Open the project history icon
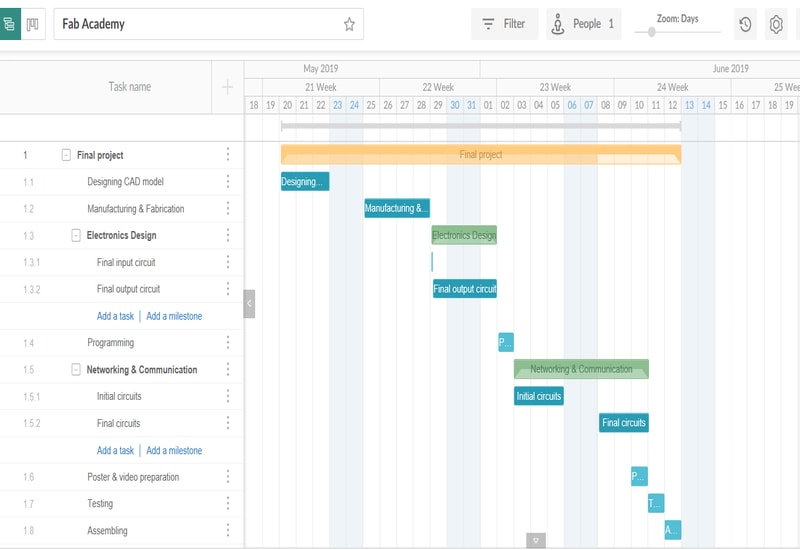Screen dimensions: 800x550 (x=745, y=24)
